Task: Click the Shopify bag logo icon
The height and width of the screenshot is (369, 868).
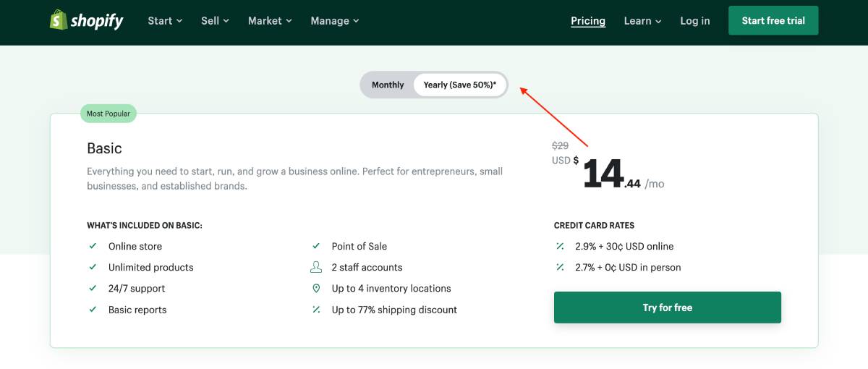Action: click(x=59, y=20)
